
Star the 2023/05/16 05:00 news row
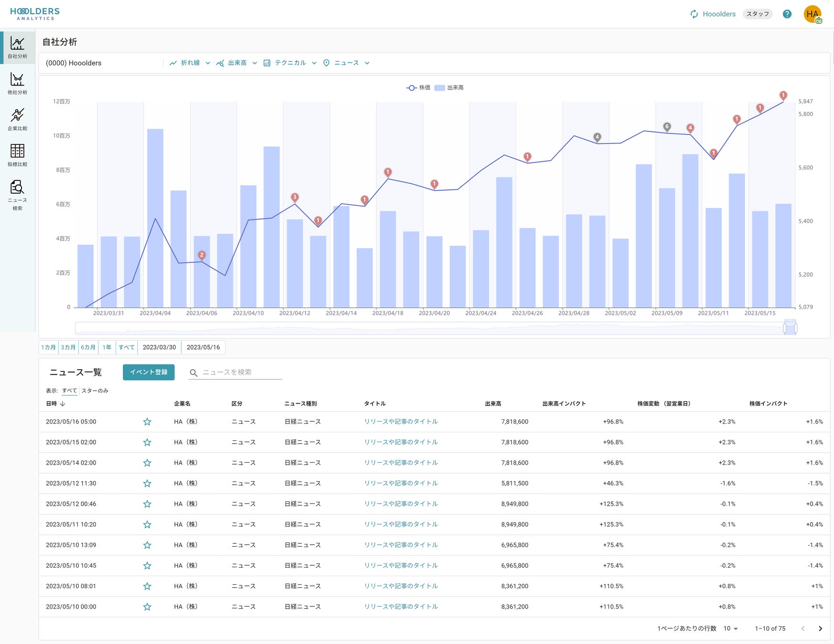click(147, 422)
